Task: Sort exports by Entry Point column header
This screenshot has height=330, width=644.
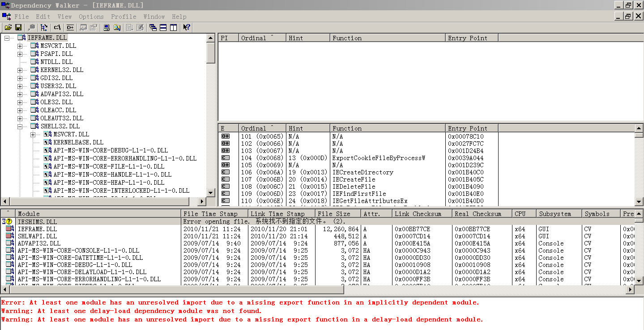Action: [x=472, y=128]
